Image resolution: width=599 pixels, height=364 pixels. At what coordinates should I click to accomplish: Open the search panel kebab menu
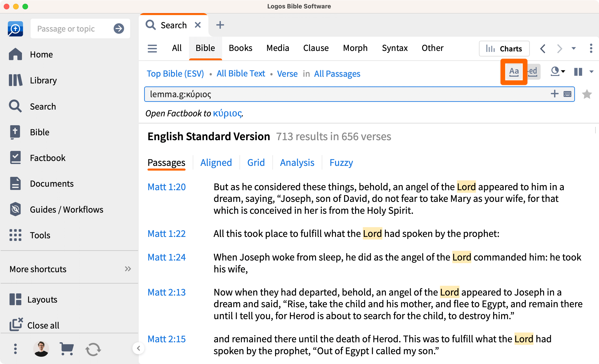click(591, 48)
